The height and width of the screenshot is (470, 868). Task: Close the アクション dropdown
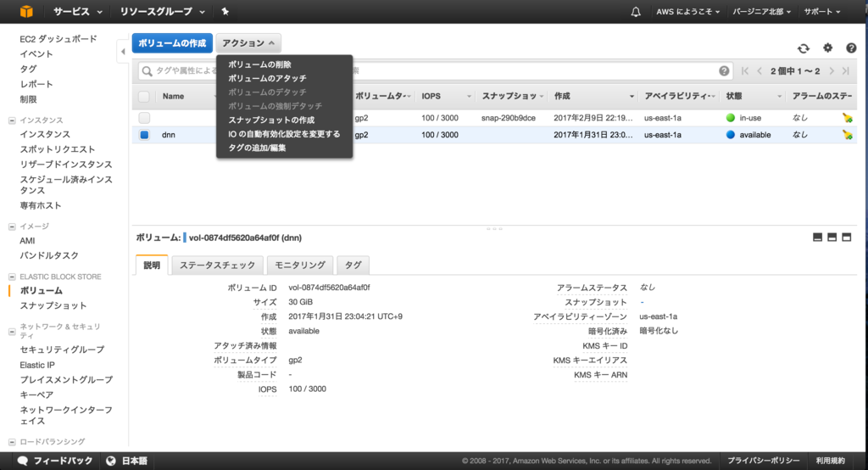[x=248, y=42]
